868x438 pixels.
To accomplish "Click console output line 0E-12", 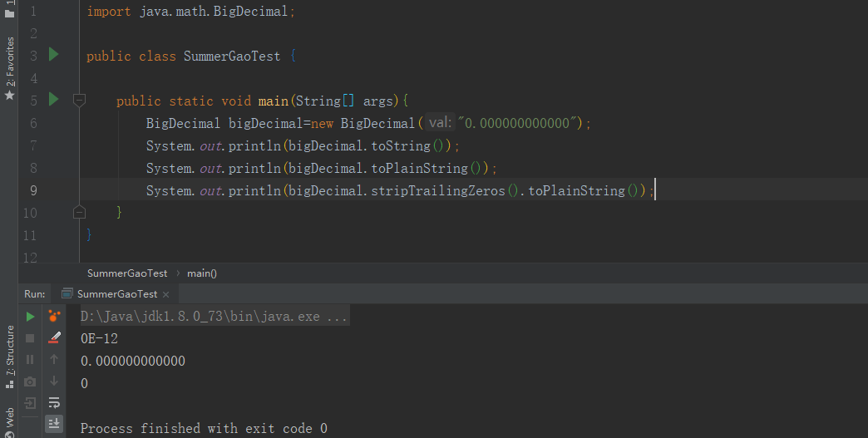I will [x=99, y=338].
